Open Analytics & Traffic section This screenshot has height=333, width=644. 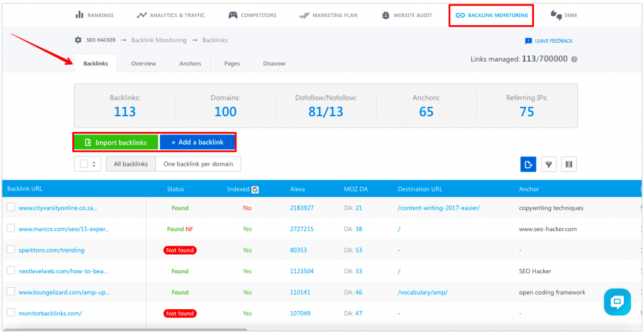(x=171, y=15)
